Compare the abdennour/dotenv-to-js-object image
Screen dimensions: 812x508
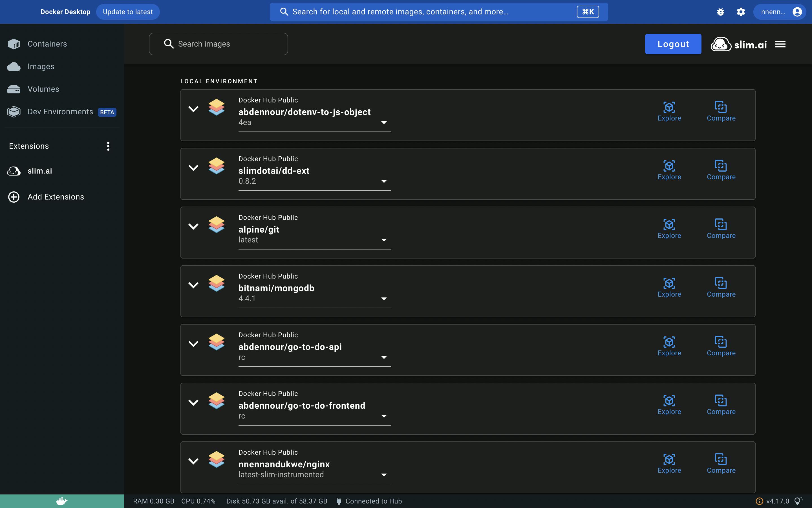tap(721, 111)
